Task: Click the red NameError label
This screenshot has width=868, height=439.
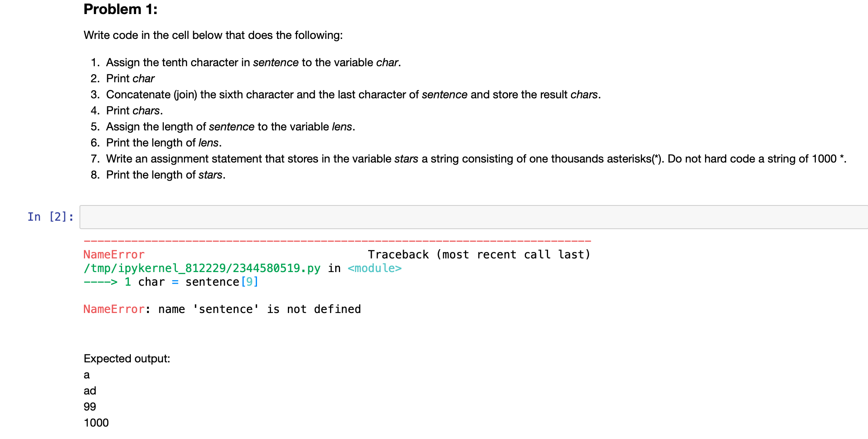Action: (x=114, y=254)
